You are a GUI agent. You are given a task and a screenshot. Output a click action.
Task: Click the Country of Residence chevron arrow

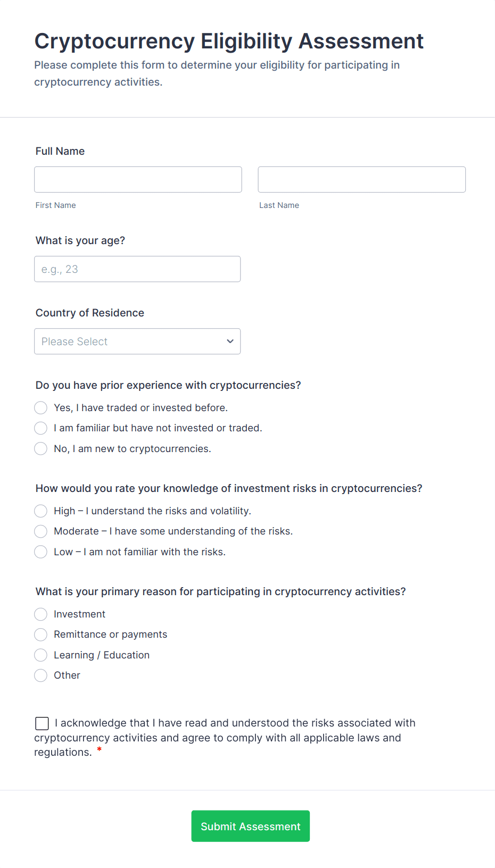230,341
